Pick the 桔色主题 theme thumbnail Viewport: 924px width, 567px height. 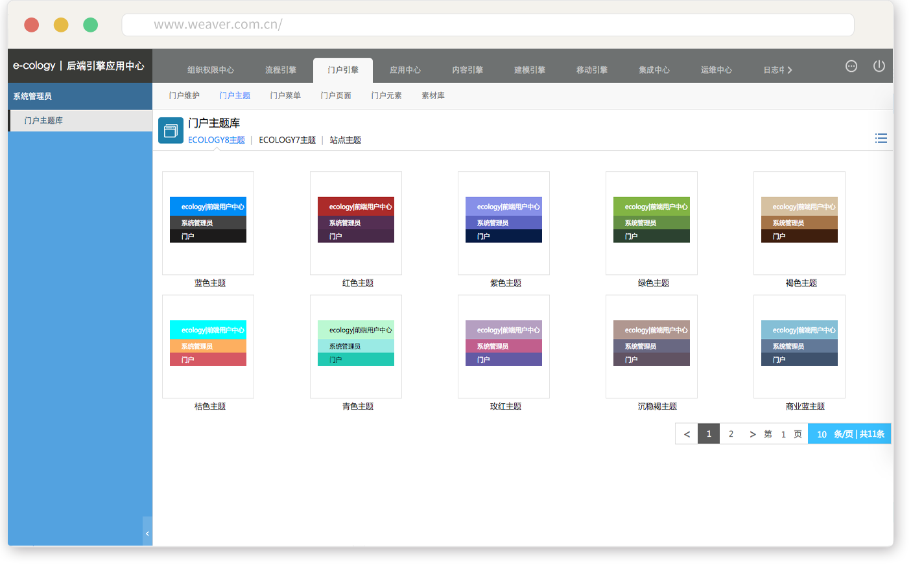(x=208, y=347)
